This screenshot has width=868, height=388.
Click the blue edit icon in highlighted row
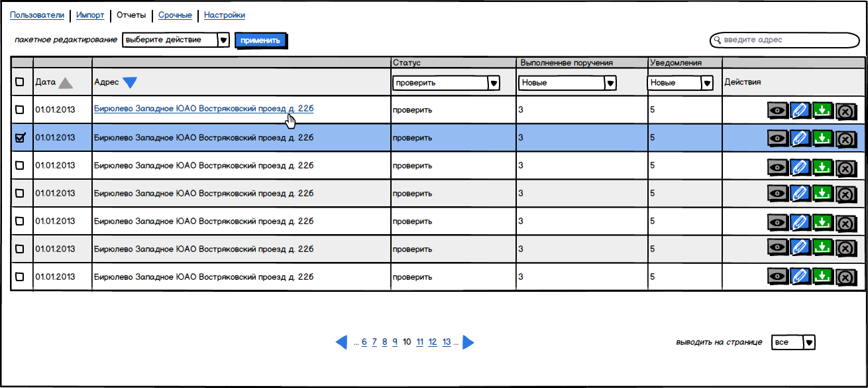[800, 138]
